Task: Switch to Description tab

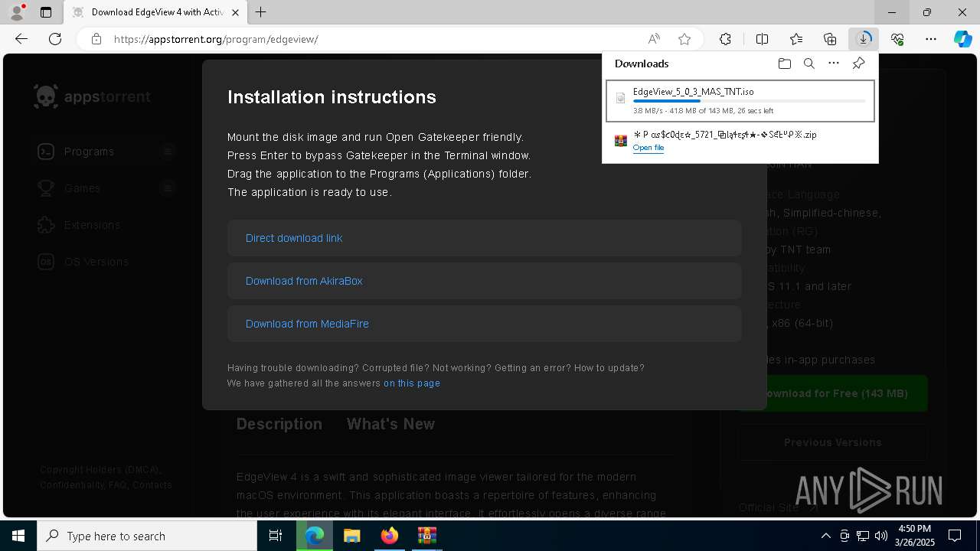Action: pyautogui.click(x=279, y=424)
